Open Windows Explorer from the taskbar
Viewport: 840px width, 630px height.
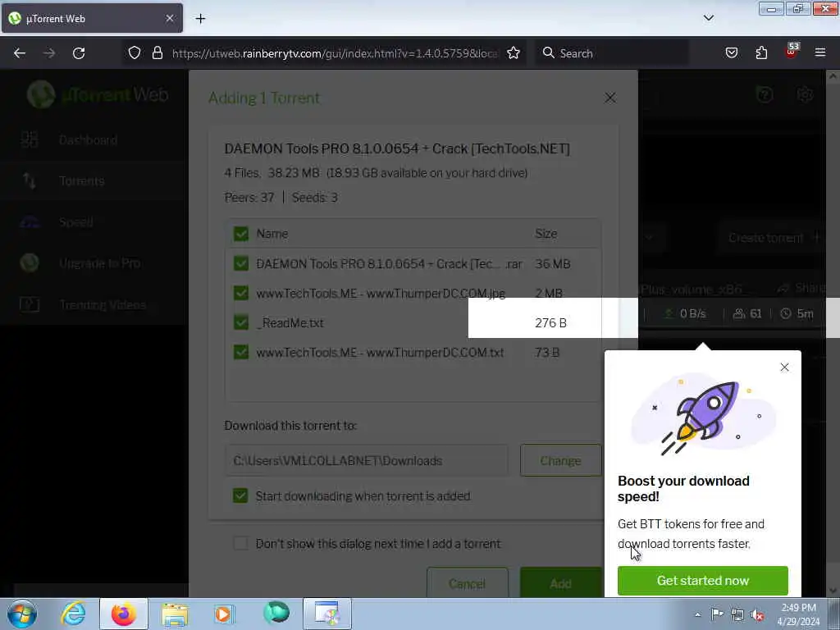pos(175,614)
